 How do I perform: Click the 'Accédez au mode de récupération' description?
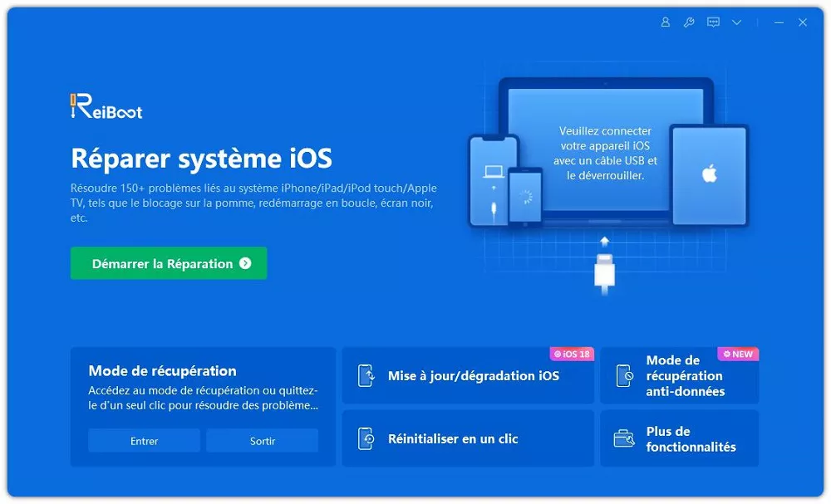click(204, 398)
